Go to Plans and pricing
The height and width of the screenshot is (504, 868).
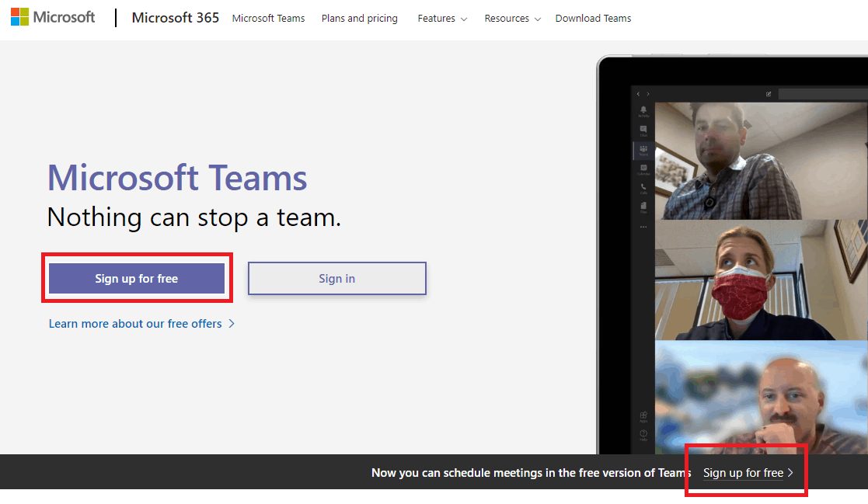pos(359,19)
